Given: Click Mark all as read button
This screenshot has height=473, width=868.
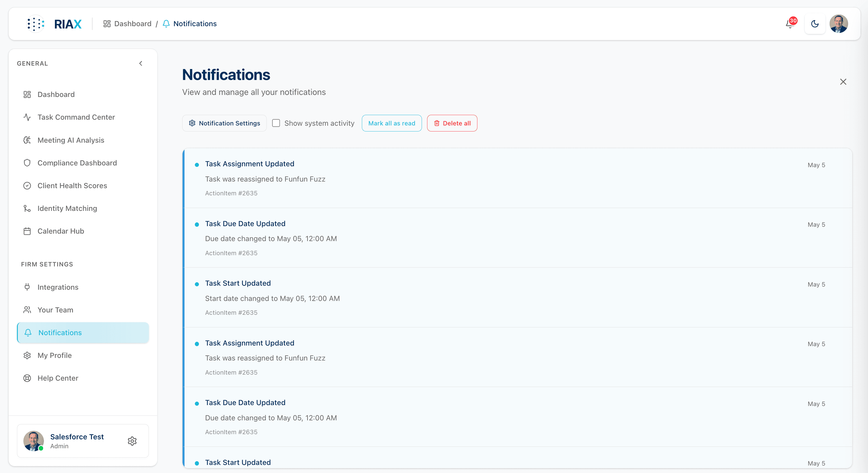Looking at the screenshot, I should tap(391, 123).
